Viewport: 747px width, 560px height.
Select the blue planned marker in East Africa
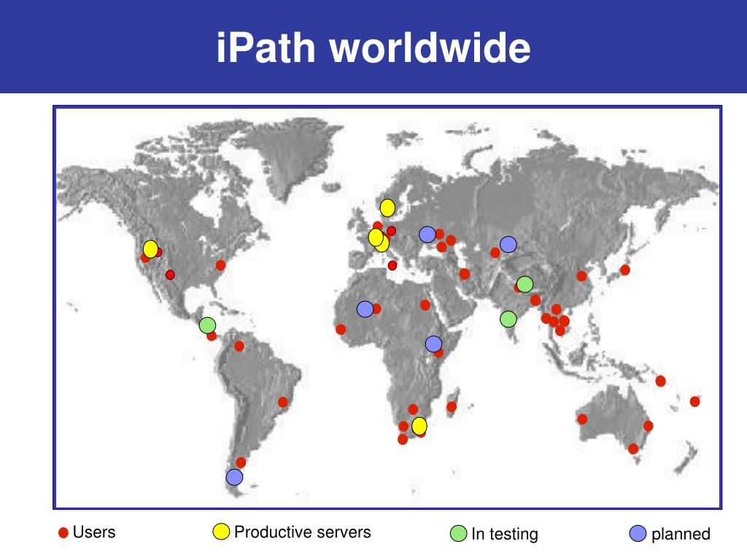433,343
